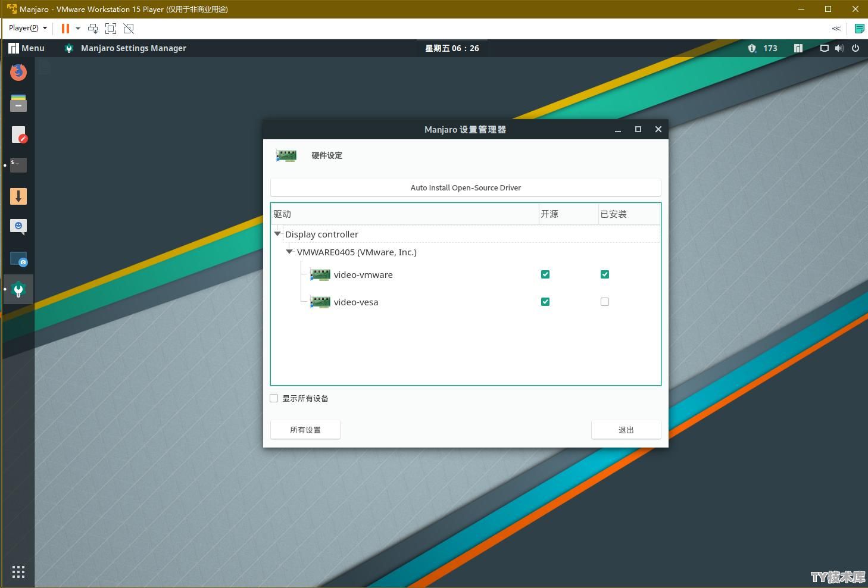Click the 所有设置 button
This screenshot has width=868, height=588.
305,430
